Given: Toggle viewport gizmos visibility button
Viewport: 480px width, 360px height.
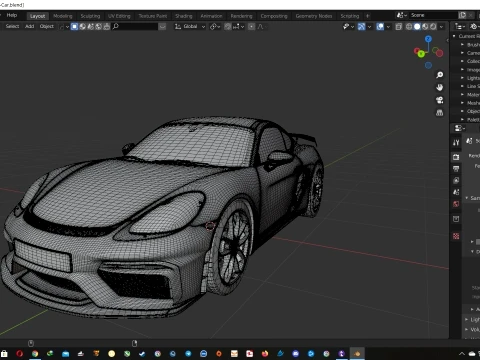Looking at the screenshot, I should (361, 26).
